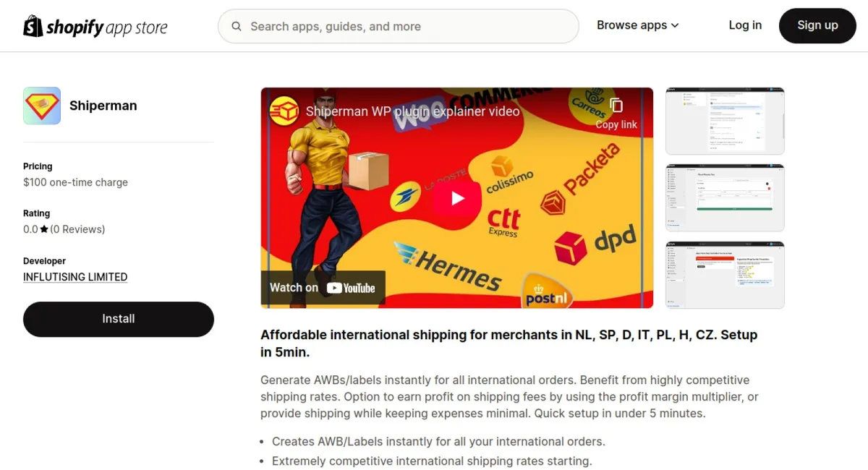The width and height of the screenshot is (868, 470).
Task: Click the Copy link icon on video
Action: click(x=616, y=106)
